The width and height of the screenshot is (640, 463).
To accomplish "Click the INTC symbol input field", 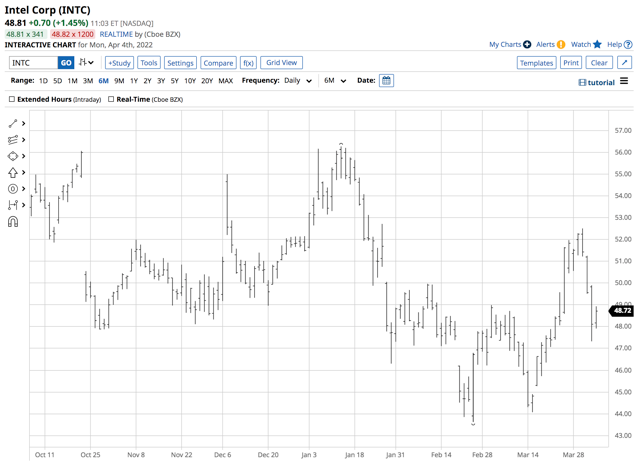I will pos(33,62).
